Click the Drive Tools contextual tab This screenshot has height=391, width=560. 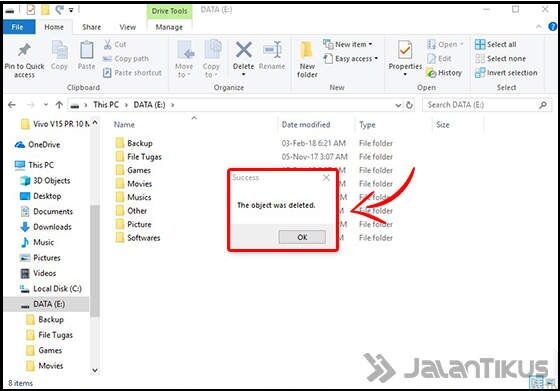point(169,11)
